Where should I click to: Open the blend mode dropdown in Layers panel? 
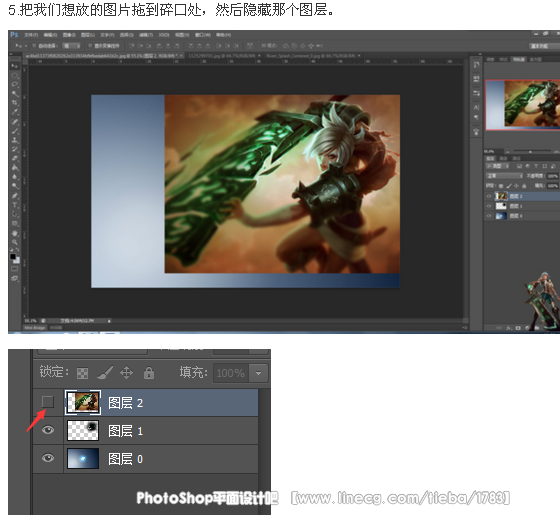[x=504, y=176]
